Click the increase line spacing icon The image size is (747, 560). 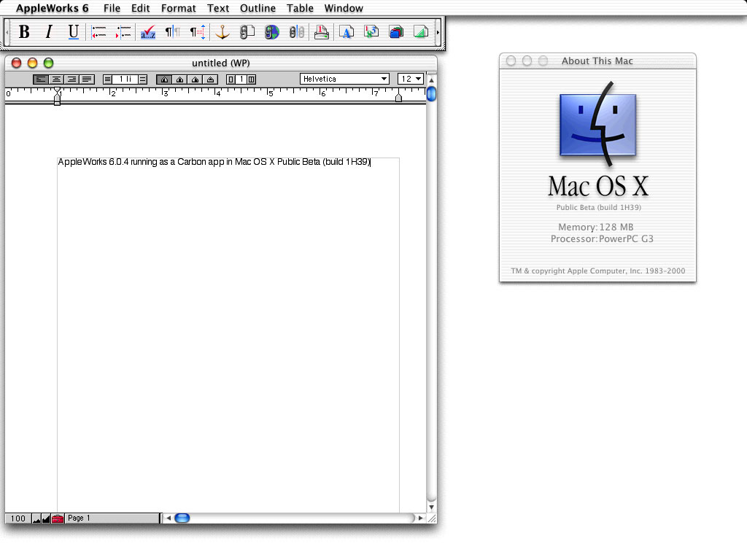pos(142,79)
